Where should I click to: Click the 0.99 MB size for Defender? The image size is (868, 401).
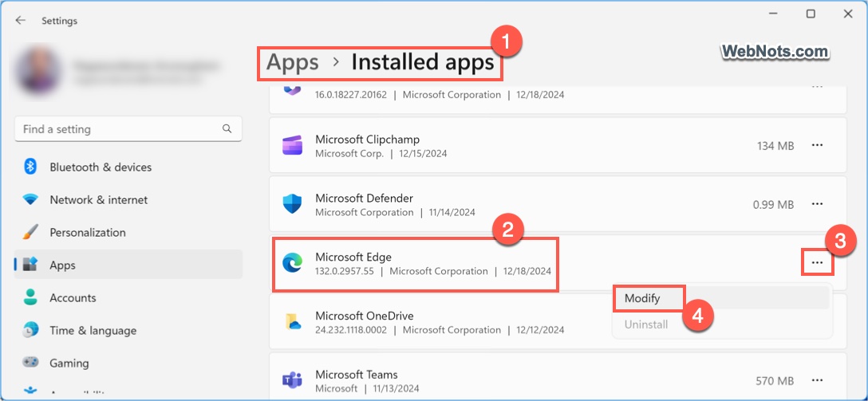(773, 204)
